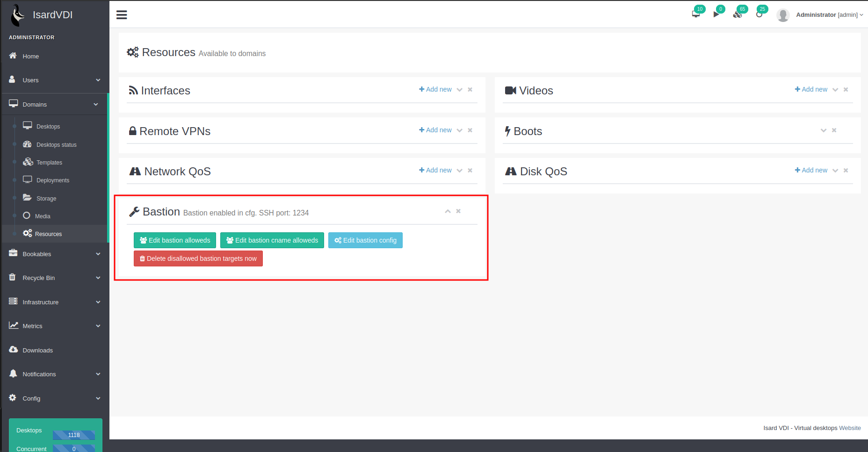
Task: Click the top bar icon with badge 25
Action: (x=759, y=14)
